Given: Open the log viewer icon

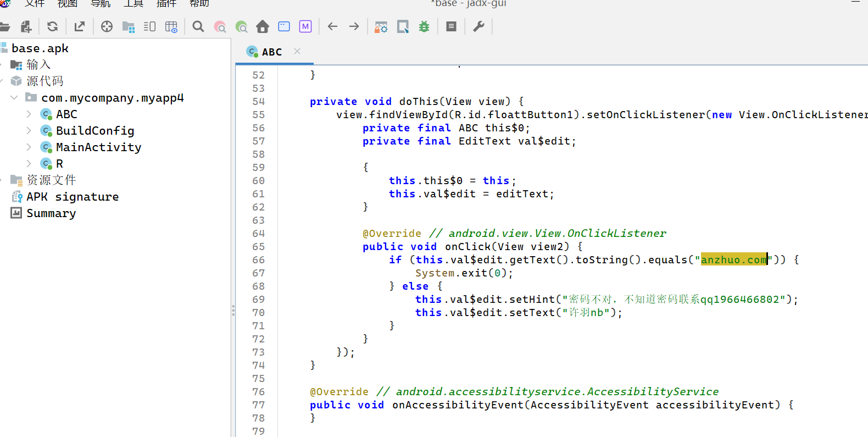Looking at the screenshot, I should (x=451, y=26).
